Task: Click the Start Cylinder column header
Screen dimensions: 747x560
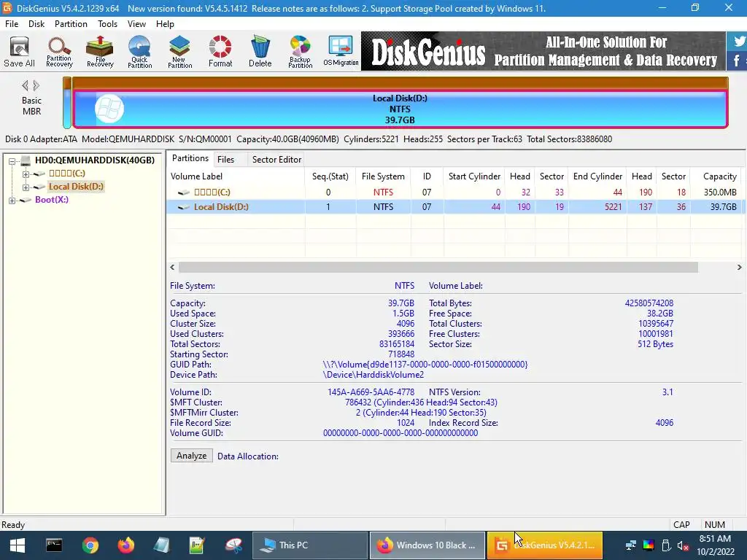Action: (474, 176)
